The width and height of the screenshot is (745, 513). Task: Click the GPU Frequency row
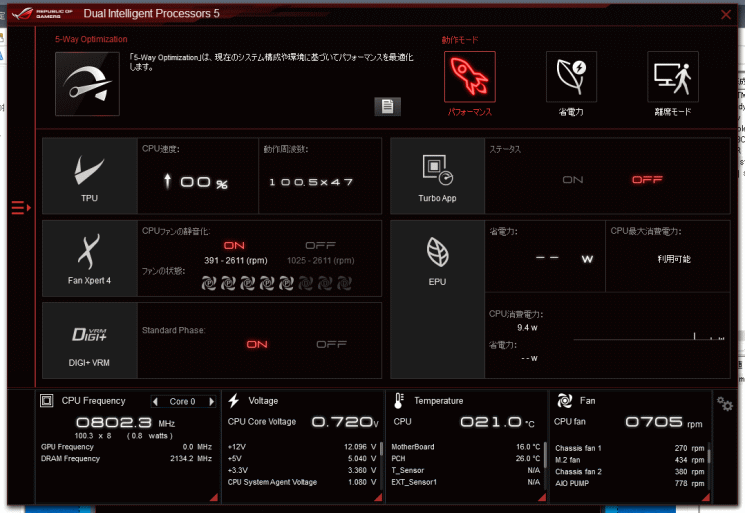(126, 447)
